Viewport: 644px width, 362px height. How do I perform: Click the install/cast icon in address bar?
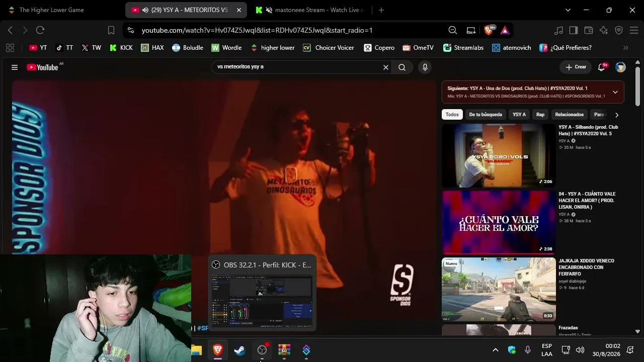coord(471,30)
